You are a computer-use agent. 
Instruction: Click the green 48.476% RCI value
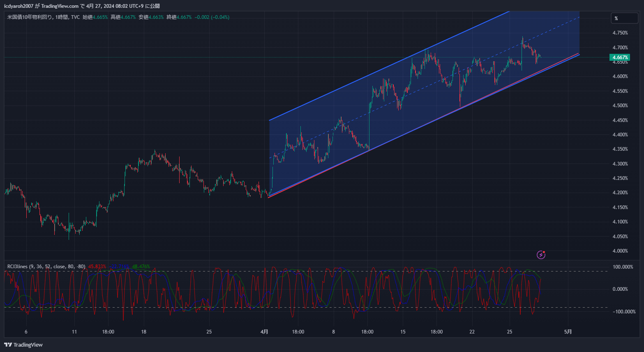tap(141, 267)
